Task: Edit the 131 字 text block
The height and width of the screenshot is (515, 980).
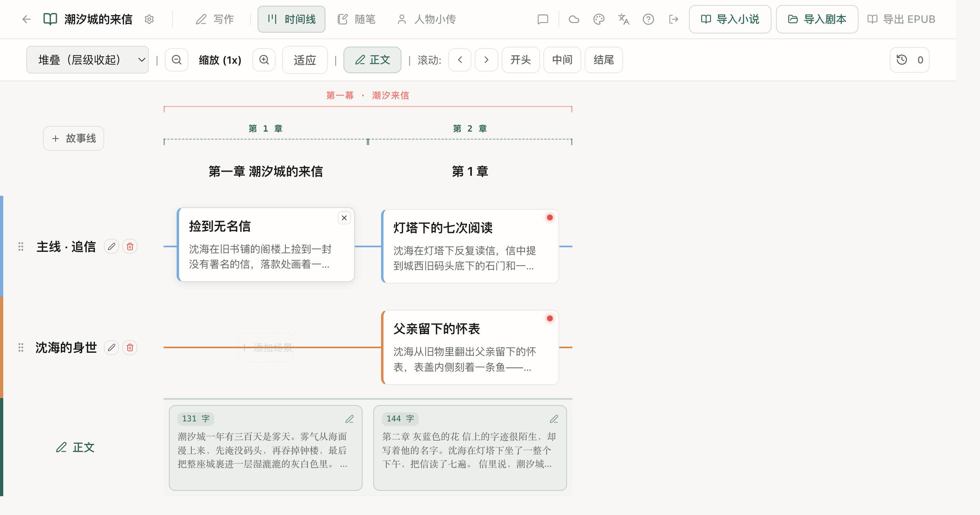Action: pyautogui.click(x=350, y=419)
